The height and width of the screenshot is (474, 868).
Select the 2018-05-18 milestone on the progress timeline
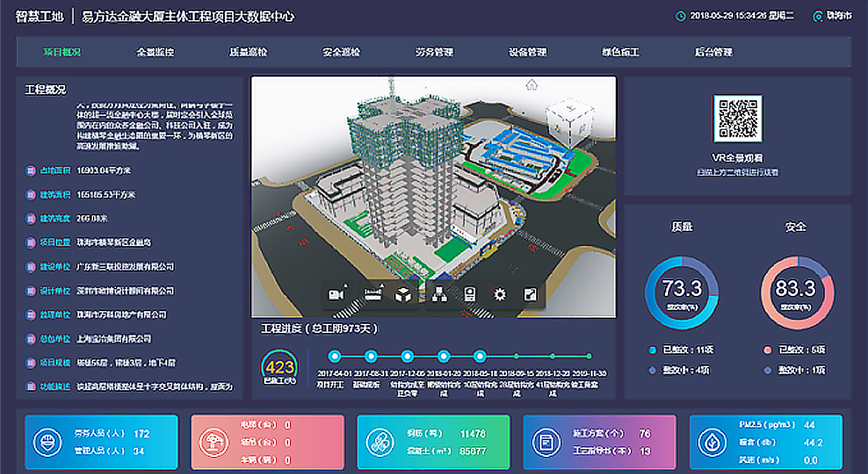tap(480, 355)
